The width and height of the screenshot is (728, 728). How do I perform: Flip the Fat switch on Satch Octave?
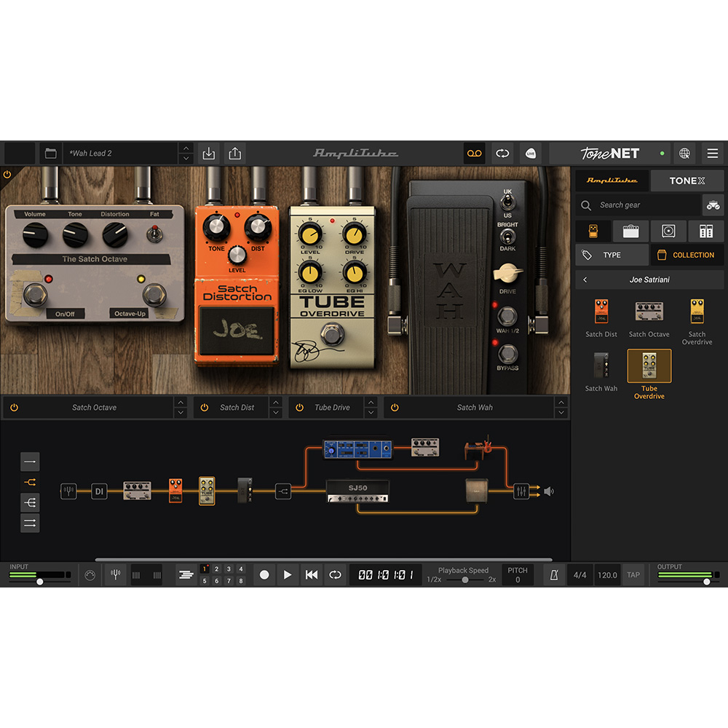pos(154,234)
